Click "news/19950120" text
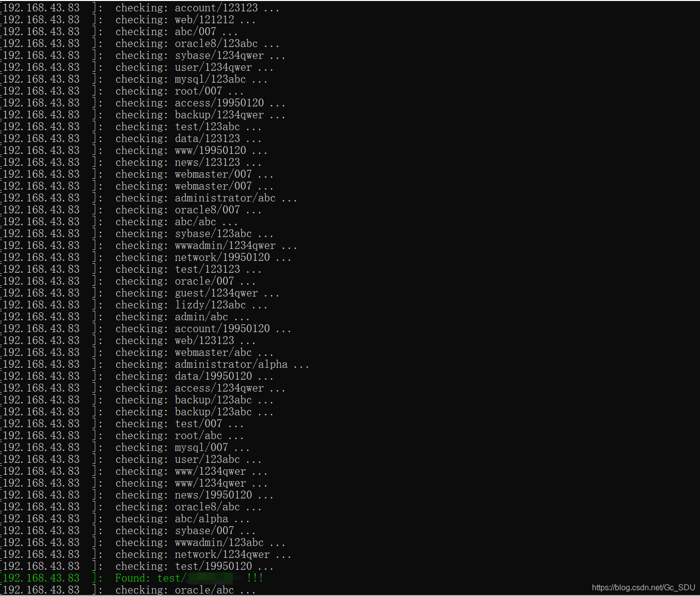Image resolution: width=700 pixels, height=597 pixels. coord(213,495)
